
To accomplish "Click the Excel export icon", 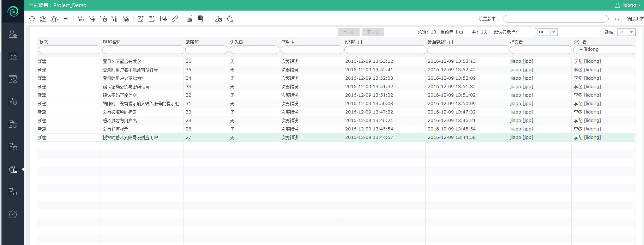I will click(140, 19).
